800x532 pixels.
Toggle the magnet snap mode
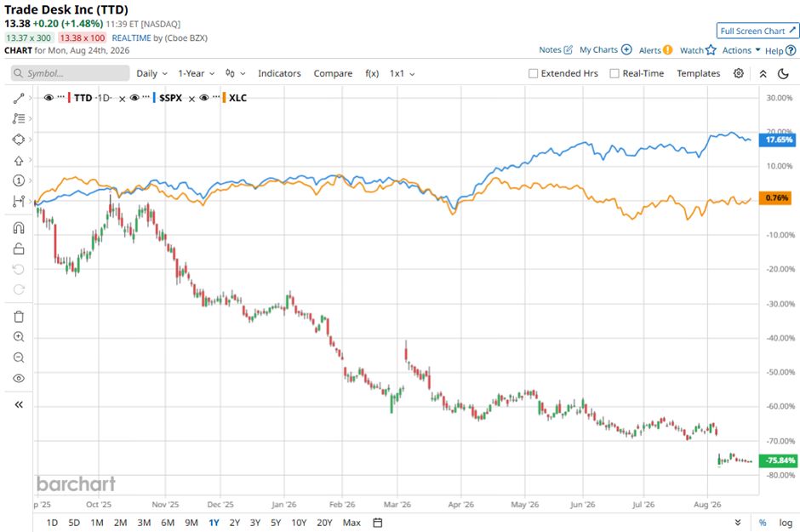pyautogui.click(x=19, y=228)
